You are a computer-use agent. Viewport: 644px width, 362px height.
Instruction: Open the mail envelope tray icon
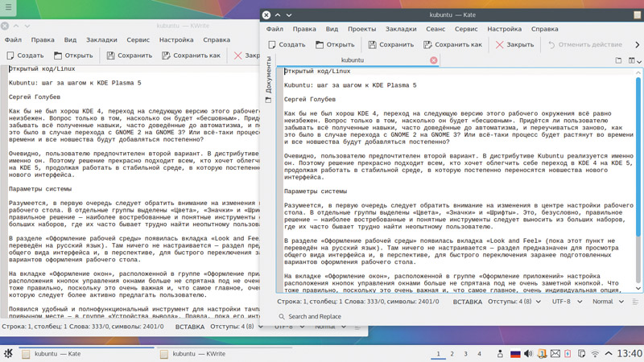pyautogui.click(x=555, y=354)
